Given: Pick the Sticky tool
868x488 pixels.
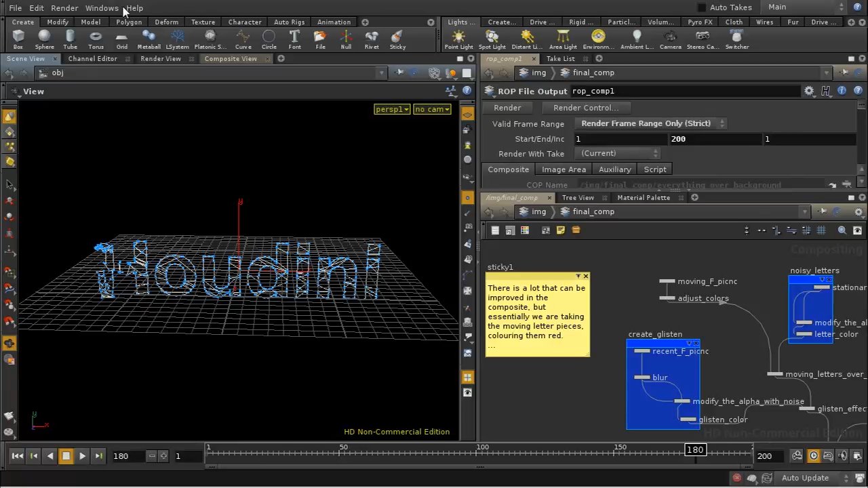Looking at the screenshot, I should [x=397, y=39].
